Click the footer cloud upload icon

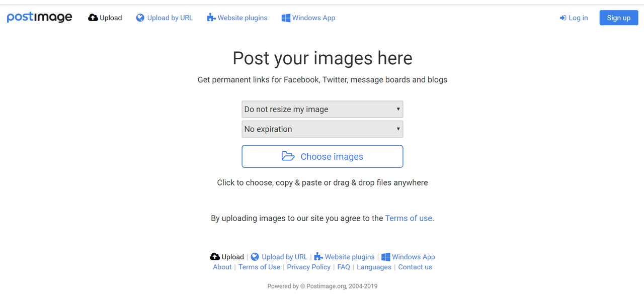(x=215, y=256)
